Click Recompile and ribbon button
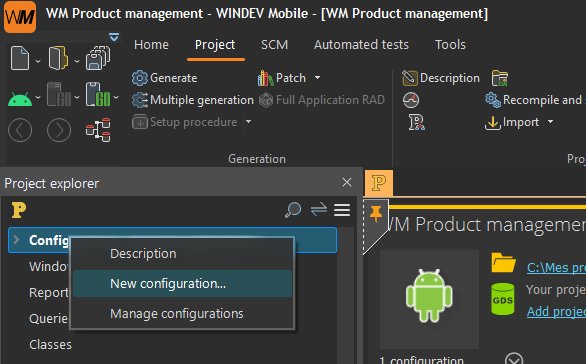Viewport: 586px width, 364px height. (x=535, y=100)
